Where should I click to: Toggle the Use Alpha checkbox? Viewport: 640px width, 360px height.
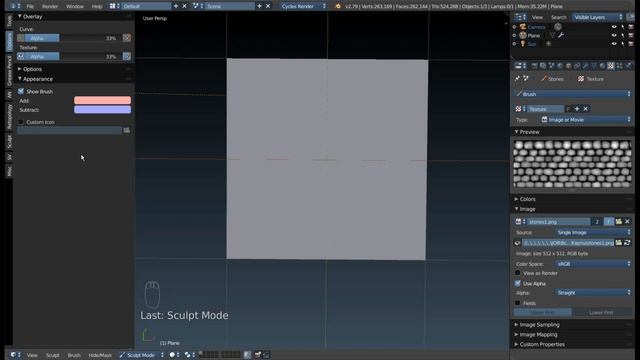click(x=518, y=283)
